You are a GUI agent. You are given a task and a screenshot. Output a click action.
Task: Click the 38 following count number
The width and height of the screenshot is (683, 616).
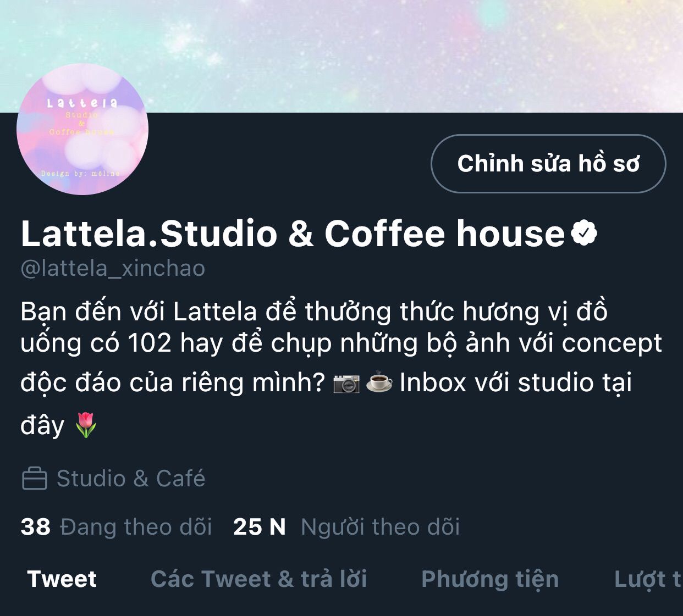pos(35,527)
